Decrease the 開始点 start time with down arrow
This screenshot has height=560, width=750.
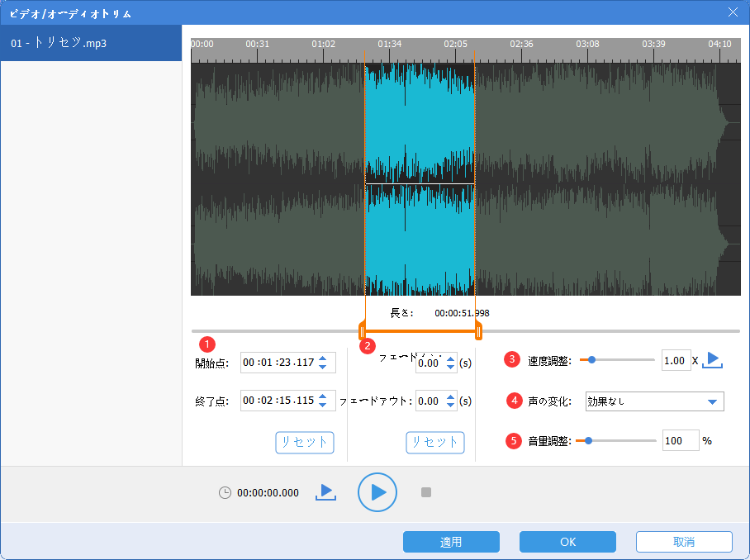(x=323, y=367)
